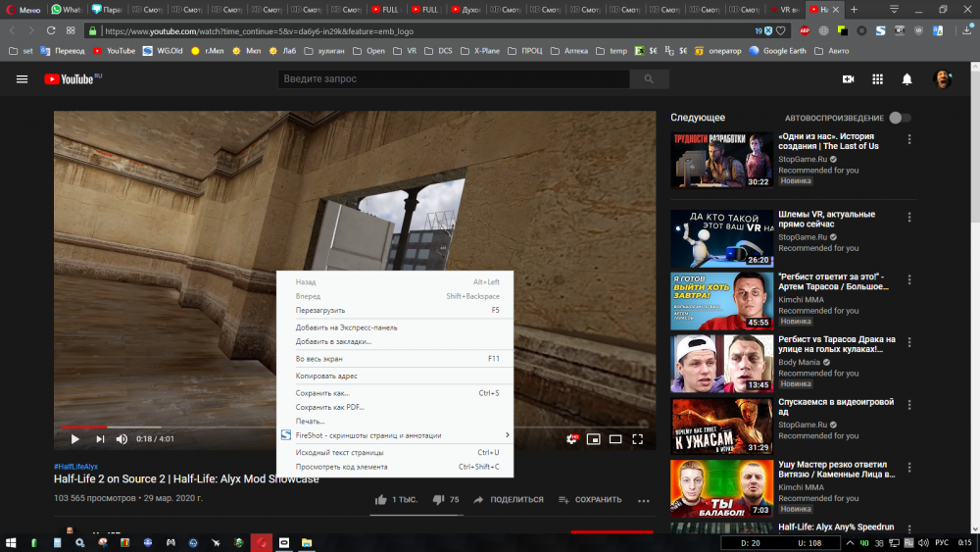Click the #HalfLifeAlyx hashtag link
Viewport: 980px width, 552px height.
point(76,467)
